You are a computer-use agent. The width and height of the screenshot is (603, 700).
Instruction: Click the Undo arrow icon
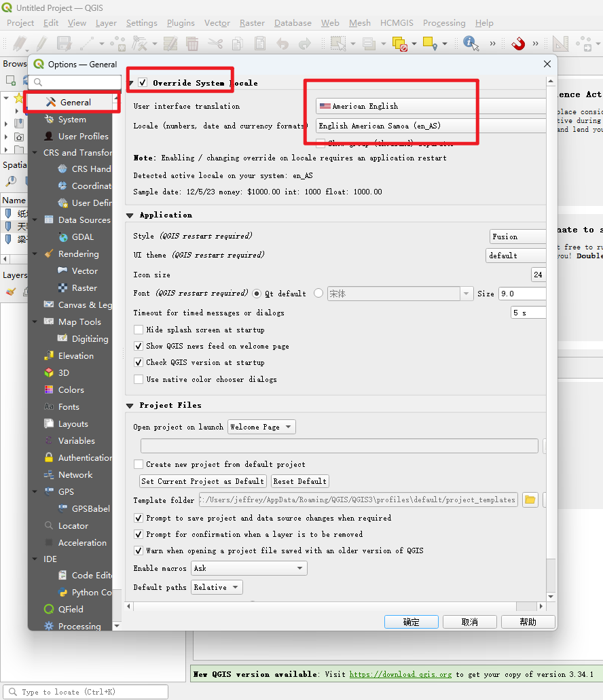(x=282, y=43)
